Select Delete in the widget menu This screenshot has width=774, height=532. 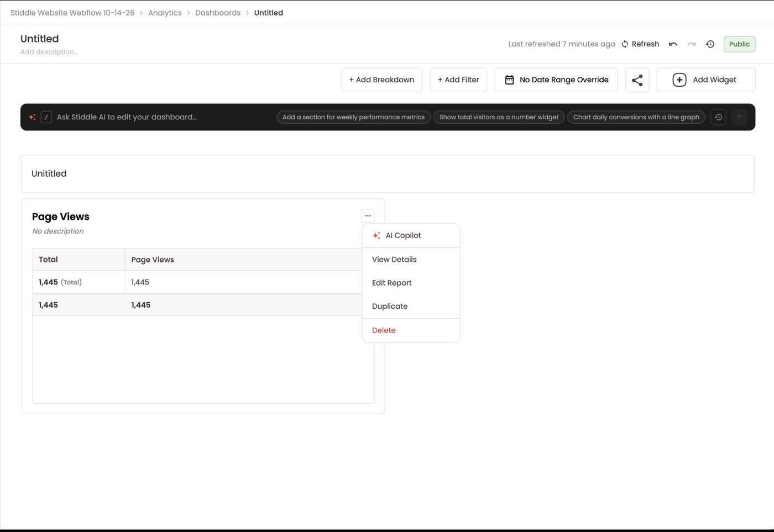pos(411,330)
